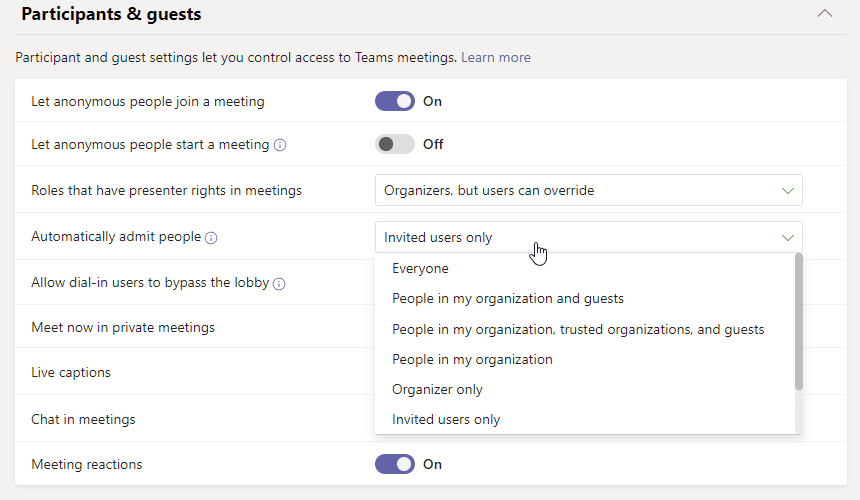Open the presenter rights roles dropdown
This screenshot has width=860, height=500.
pos(588,190)
